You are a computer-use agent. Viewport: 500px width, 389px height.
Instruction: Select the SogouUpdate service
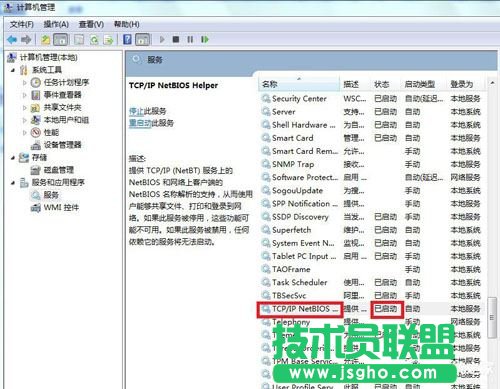[372, 191]
